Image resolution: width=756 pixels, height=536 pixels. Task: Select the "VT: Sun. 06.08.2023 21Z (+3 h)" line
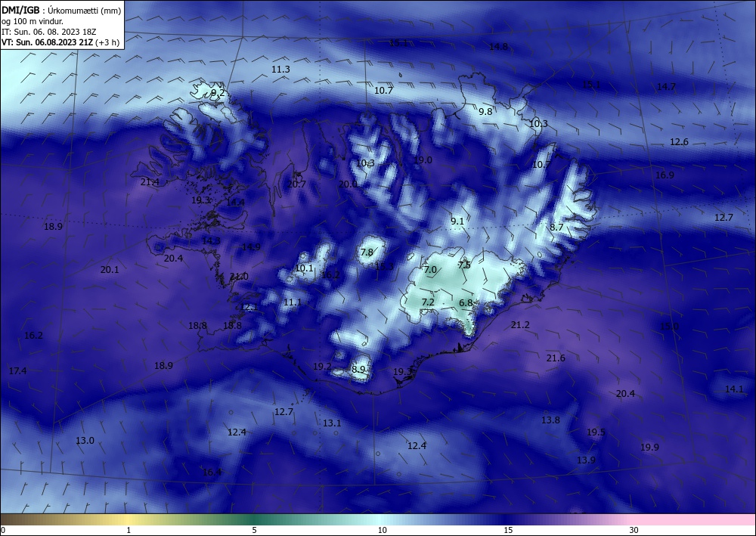click(x=60, y=42)
